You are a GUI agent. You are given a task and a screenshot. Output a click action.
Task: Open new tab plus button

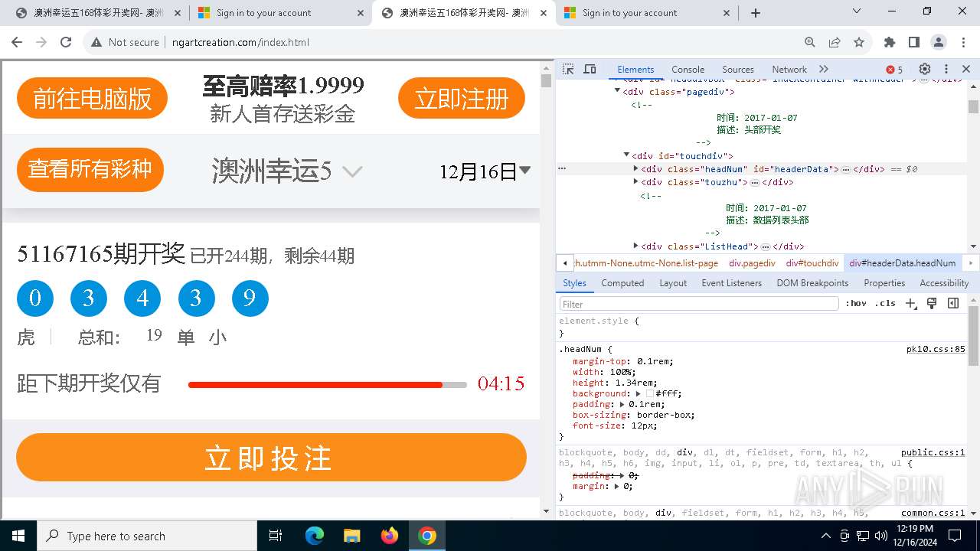point(756,13)
